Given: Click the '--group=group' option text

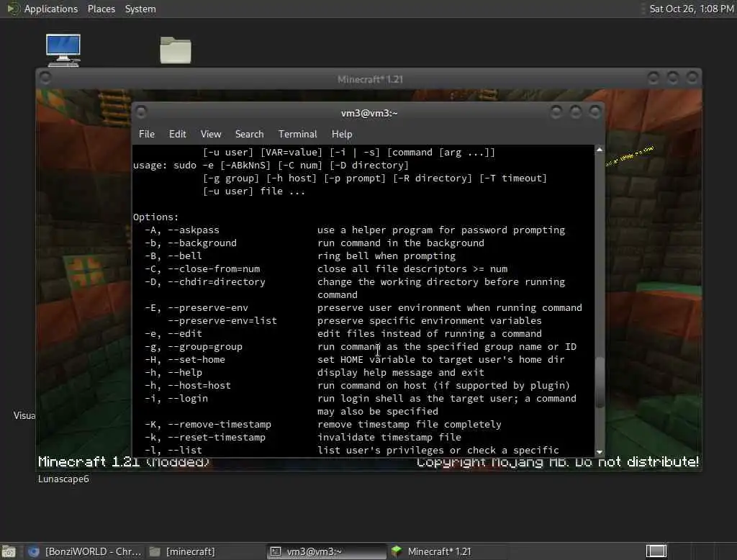Looking at the screenshot, I should pyautogui.click(x=205, y=346).
